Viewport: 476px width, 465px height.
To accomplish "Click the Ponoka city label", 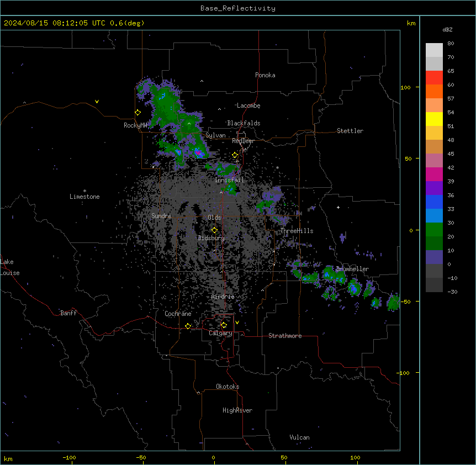I will coord(265,75).
